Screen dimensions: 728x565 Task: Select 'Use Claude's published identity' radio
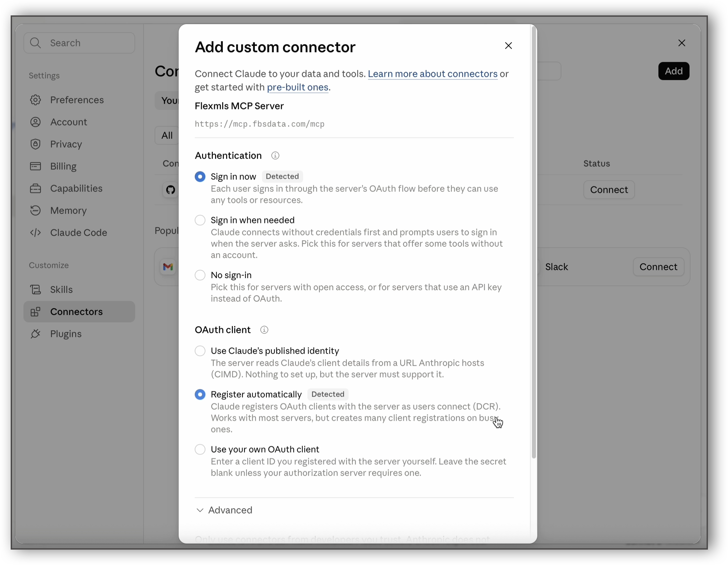[x=200, y=351]
